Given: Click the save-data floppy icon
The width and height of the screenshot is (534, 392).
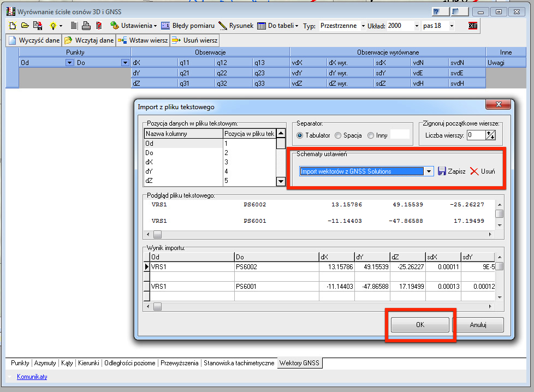Looking at the screenshot, I should [38, 26].
